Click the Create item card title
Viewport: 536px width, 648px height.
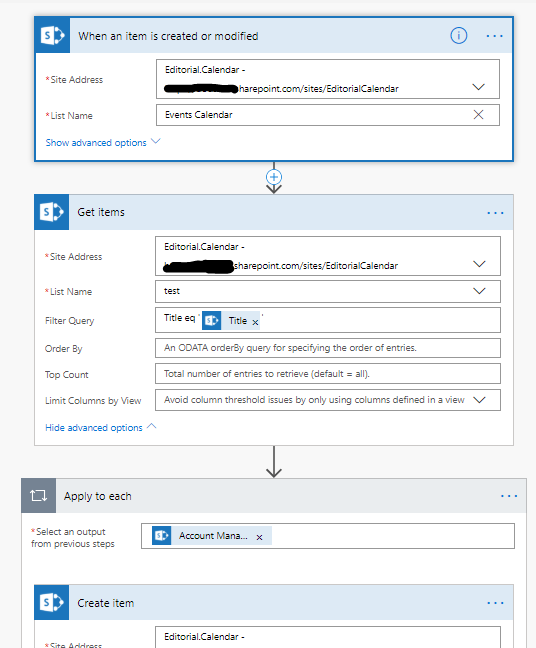(x=105, y=603)
